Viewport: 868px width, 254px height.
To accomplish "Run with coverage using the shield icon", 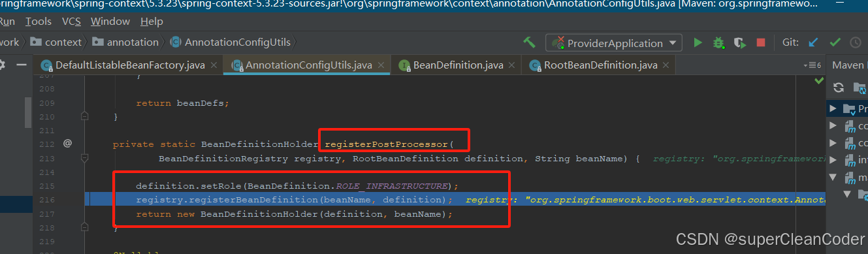I will tap(739, 42).
